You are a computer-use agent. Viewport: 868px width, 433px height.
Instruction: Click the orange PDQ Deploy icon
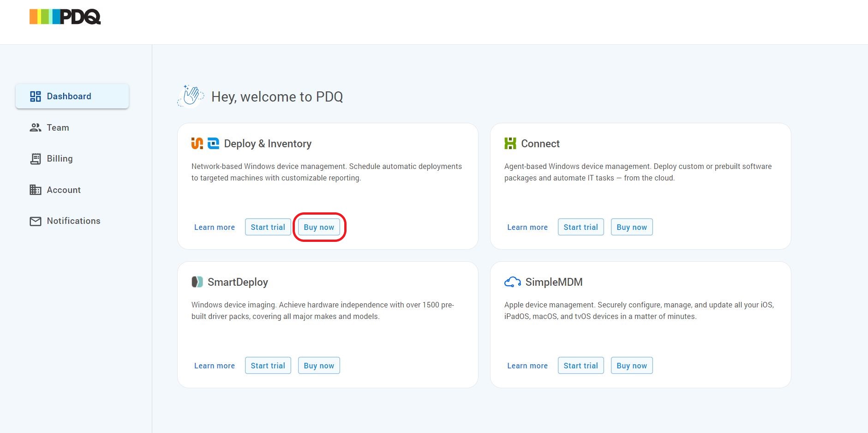click(197, 144)
